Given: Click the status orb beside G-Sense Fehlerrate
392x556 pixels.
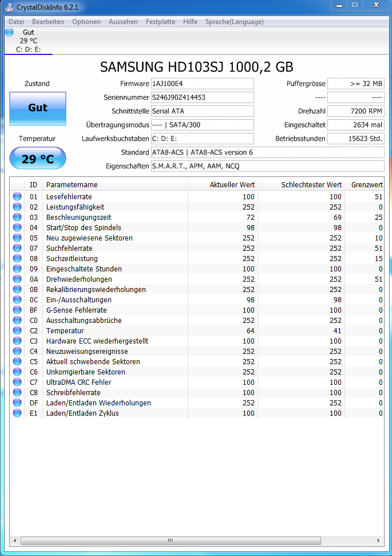Looking at the screenshot, I should click(17, 310).
